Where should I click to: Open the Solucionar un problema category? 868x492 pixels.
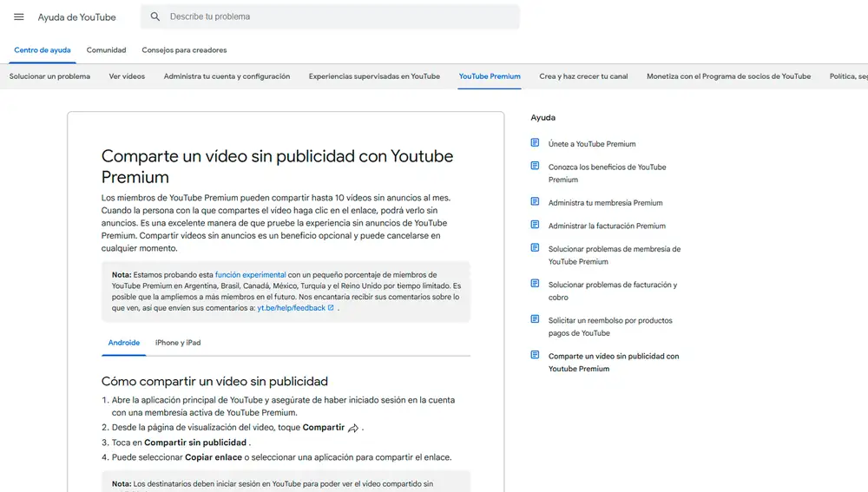pos(49,76)
